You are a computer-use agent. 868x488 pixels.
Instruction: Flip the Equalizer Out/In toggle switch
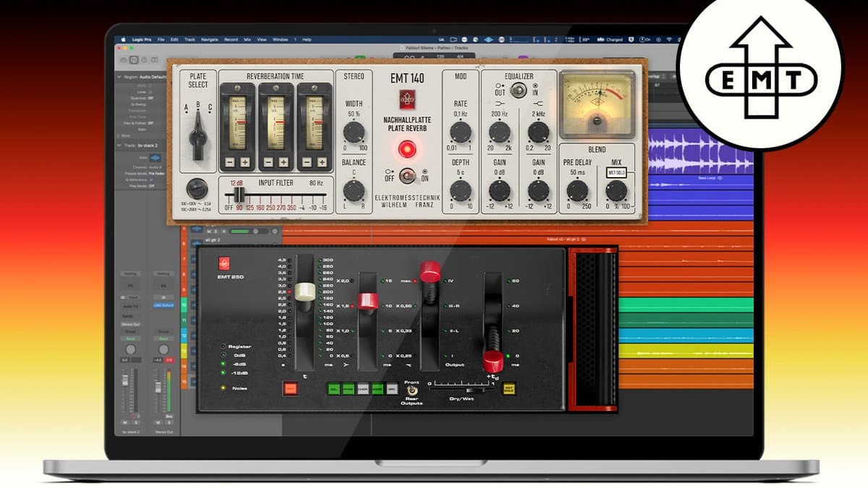(x=518, y=90)
